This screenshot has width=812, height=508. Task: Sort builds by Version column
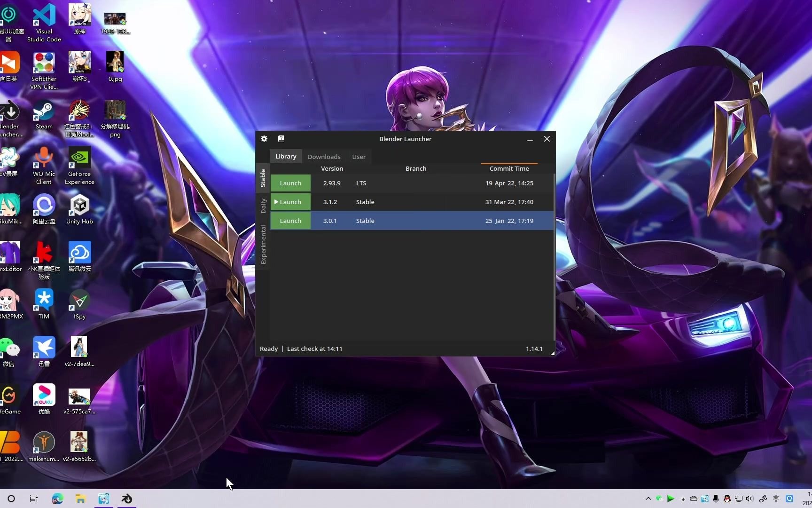[x=332, y=168]
